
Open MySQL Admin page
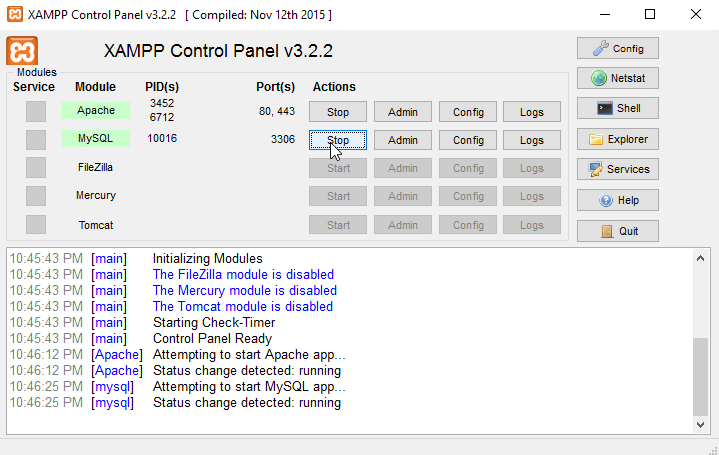403,140
